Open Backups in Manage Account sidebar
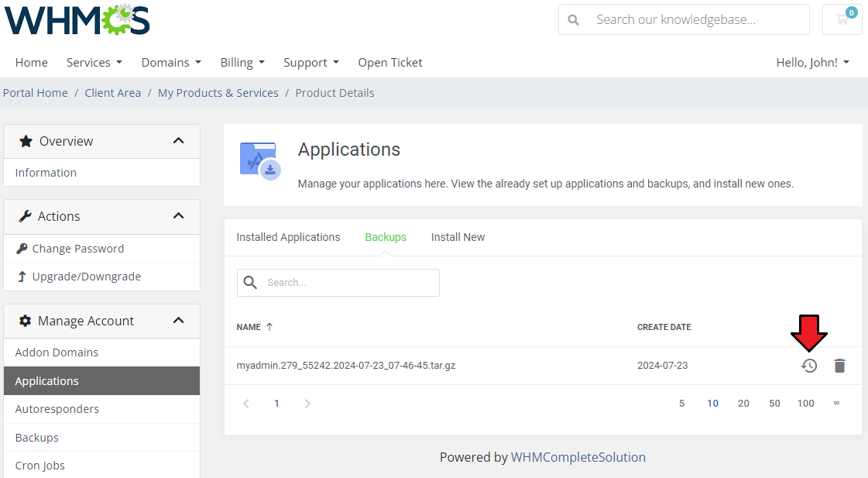This screenshot has width=868, height=478. pos(102,438)
